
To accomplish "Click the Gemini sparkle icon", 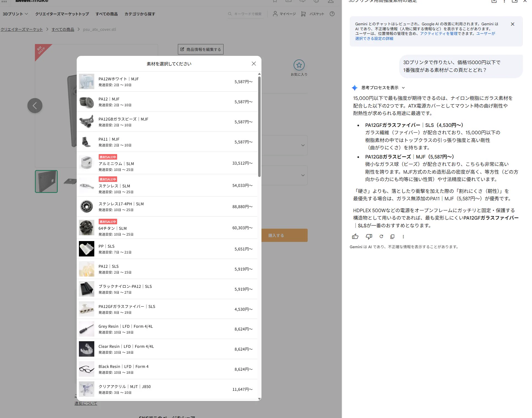I will coord(355,88).
